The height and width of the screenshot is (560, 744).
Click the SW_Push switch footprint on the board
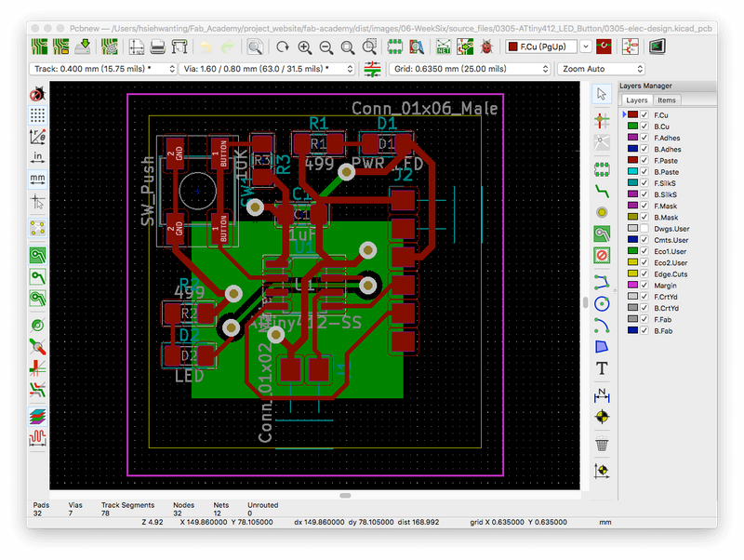click(x=197, y=191)
